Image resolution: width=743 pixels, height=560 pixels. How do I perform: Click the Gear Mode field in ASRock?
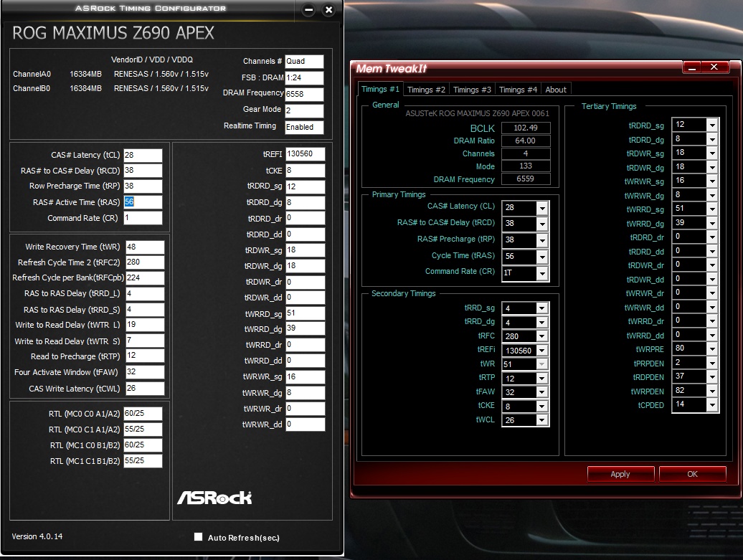(x=304, y=110)
